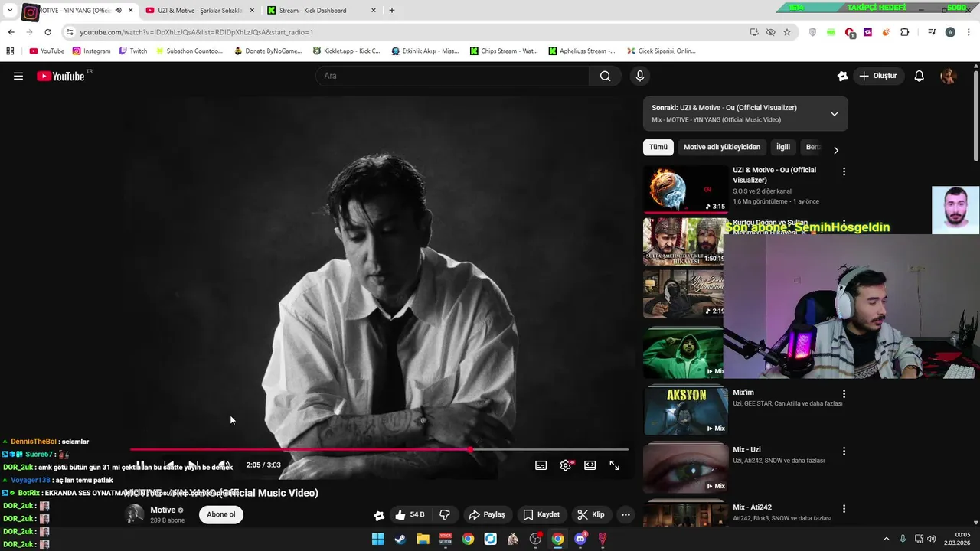Viewport: 980px width, 551px height.
Task: Dislike the video with thumbs down
Action: pos(445,515)
